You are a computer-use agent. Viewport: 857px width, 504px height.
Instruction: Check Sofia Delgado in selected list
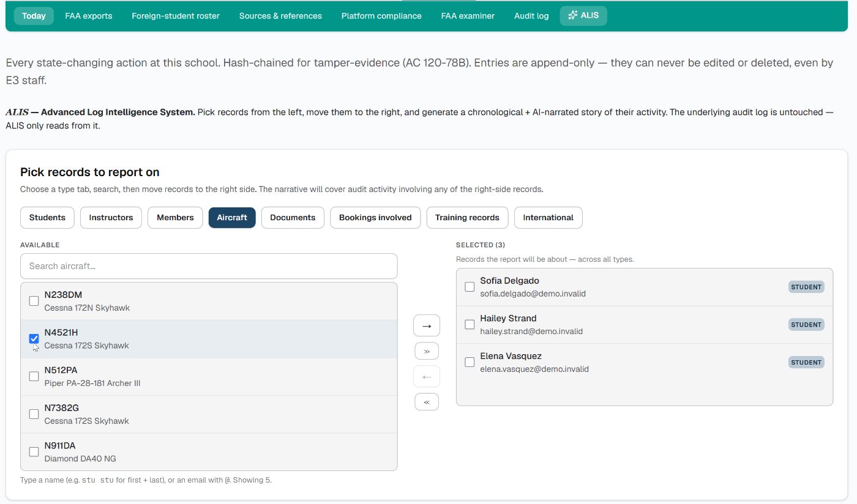pos(470,287)
